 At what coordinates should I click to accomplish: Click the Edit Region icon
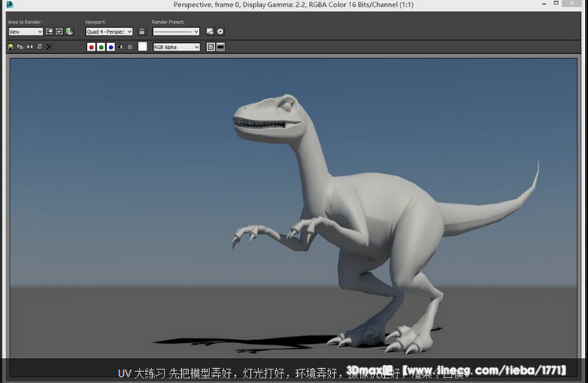(50, 31)
